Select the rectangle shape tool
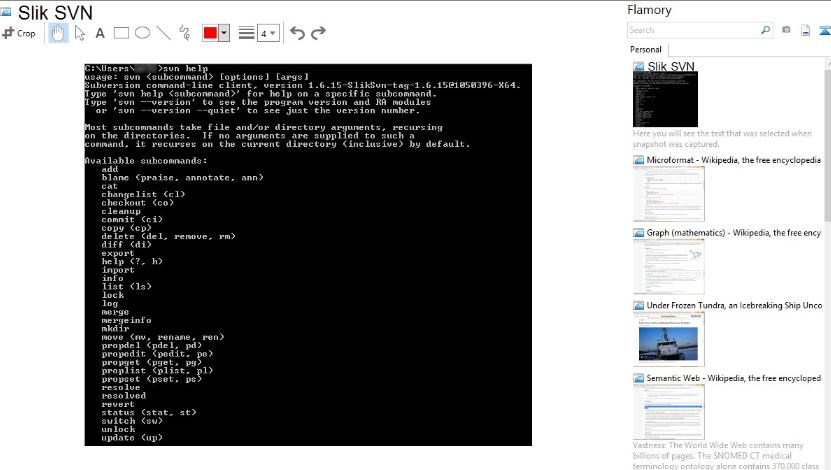This screenshot has height=470, width=831. click(x=121, y=33)
